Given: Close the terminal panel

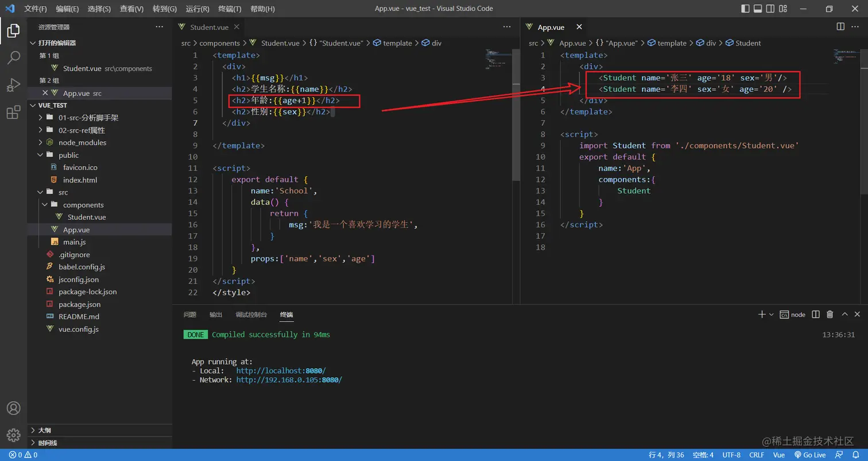Looking at the screenshot, I should point(858,314).
